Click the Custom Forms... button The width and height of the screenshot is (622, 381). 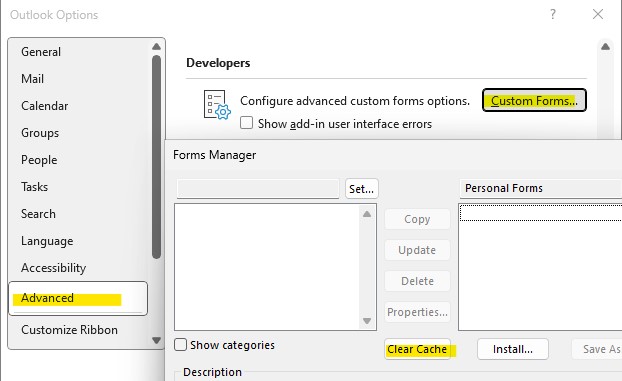coord(534,100)
